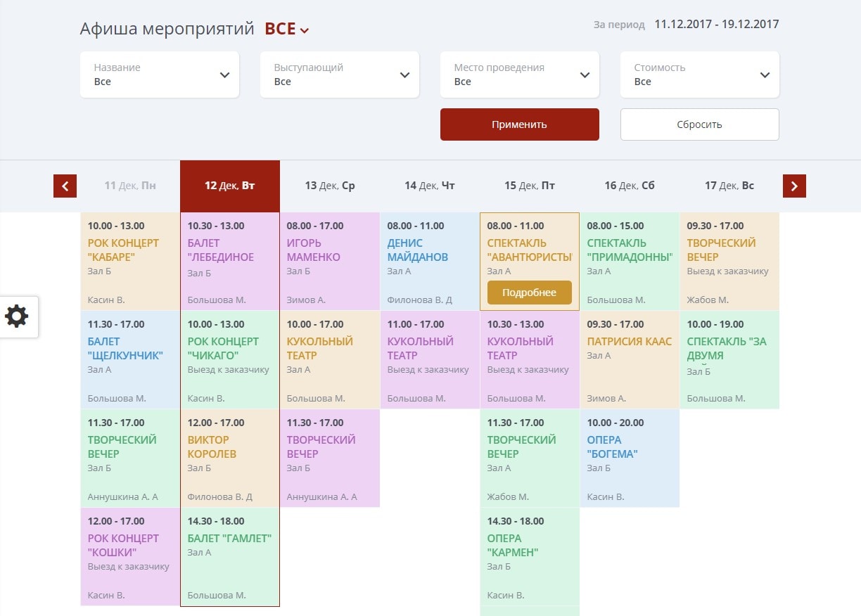
Task: Advance to next days with right arrow
Action: point(794,186)
